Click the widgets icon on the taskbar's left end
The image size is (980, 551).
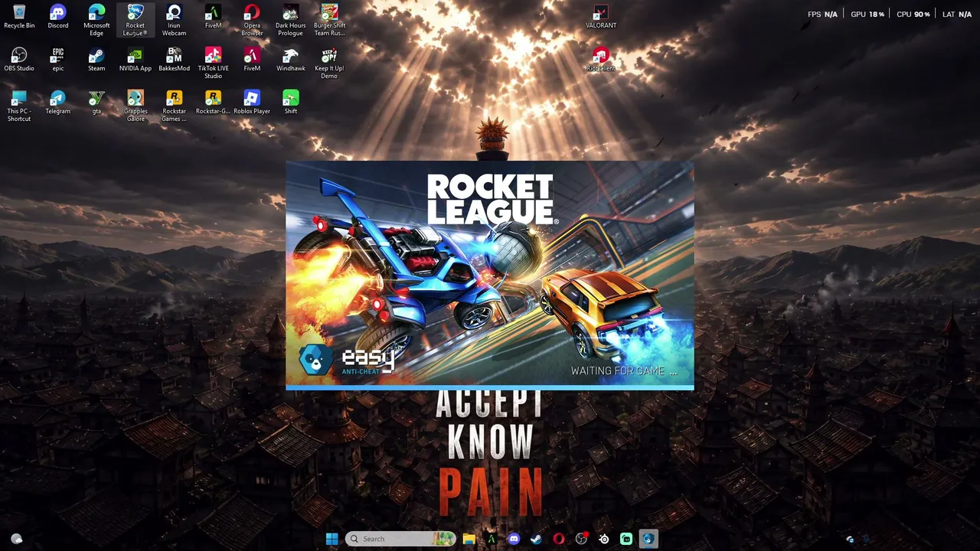click(x=16, y=539)
